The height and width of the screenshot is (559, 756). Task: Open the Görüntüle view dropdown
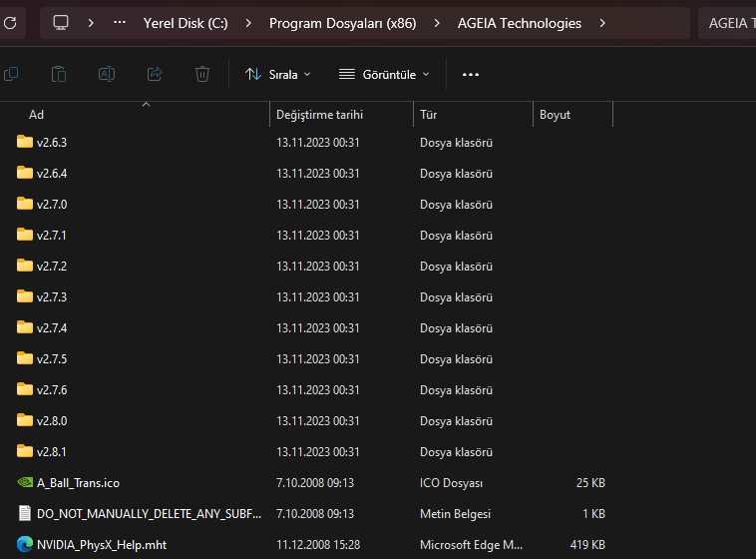[x=384, y=74]
